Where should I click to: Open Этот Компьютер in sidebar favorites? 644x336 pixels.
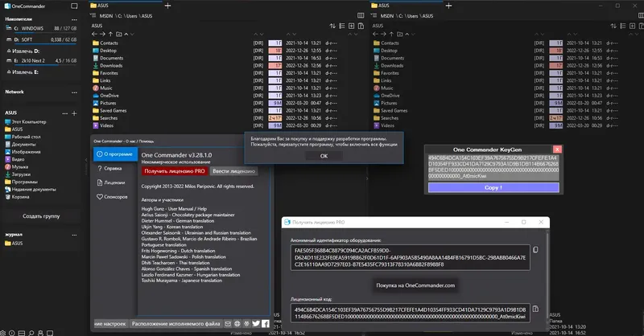[26, 122]
